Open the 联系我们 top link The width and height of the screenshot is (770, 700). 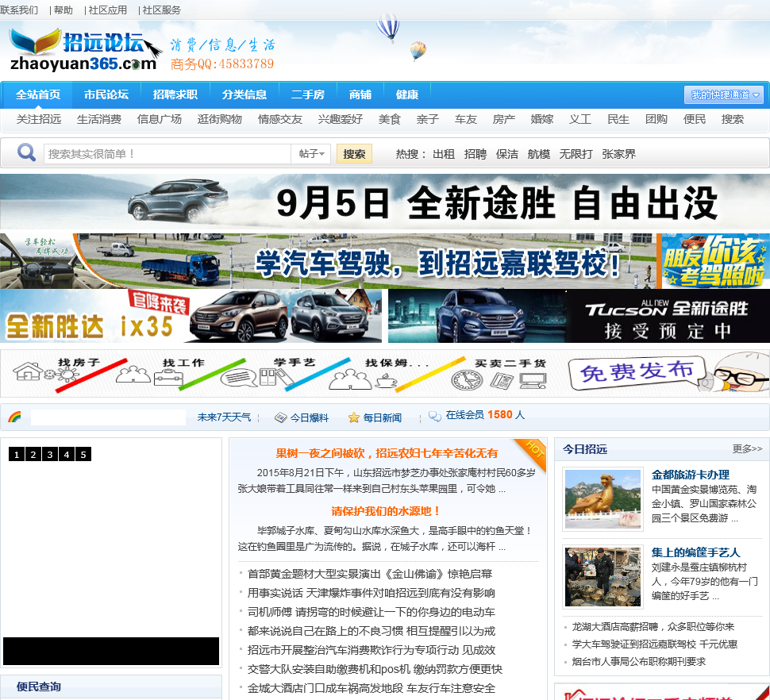[19, 10]
